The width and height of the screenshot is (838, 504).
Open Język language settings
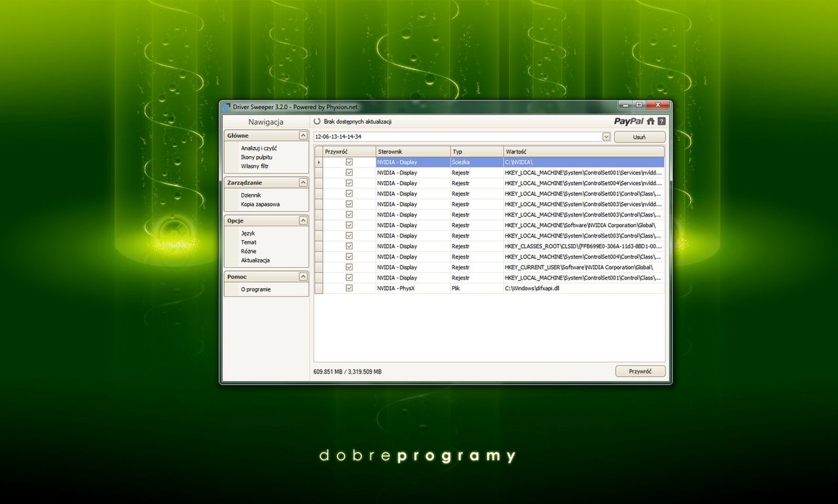point(248,233)
